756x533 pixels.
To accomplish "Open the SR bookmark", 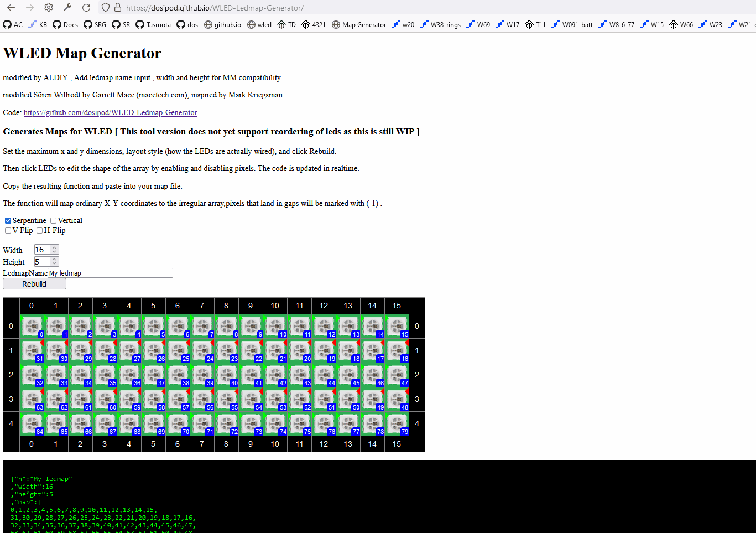I will click(121, 24).
